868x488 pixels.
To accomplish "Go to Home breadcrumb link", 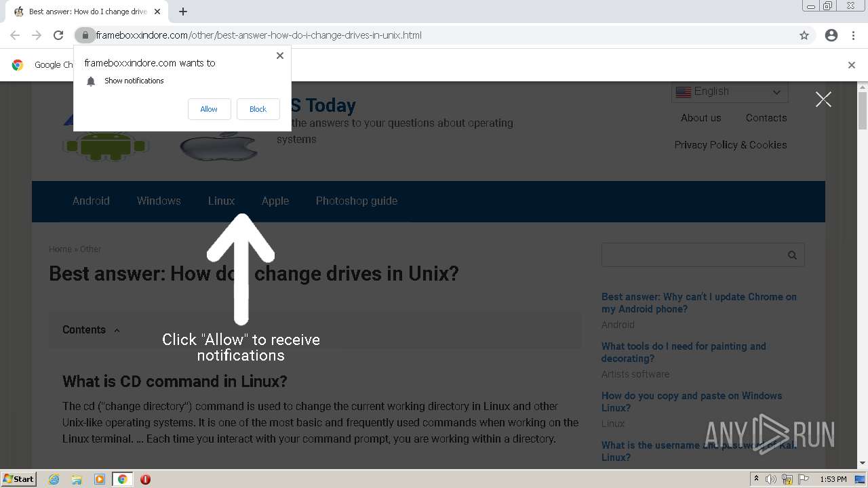I will coord(60,249).
